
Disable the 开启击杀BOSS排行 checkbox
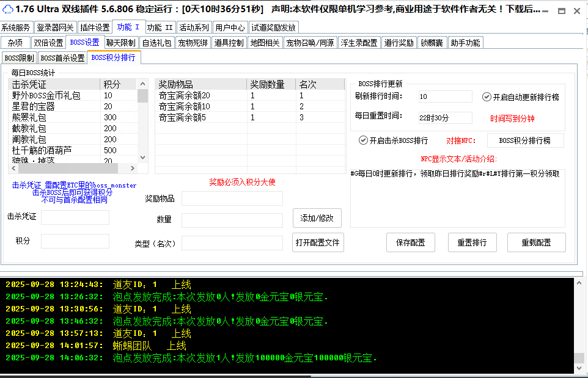point(363,140)
